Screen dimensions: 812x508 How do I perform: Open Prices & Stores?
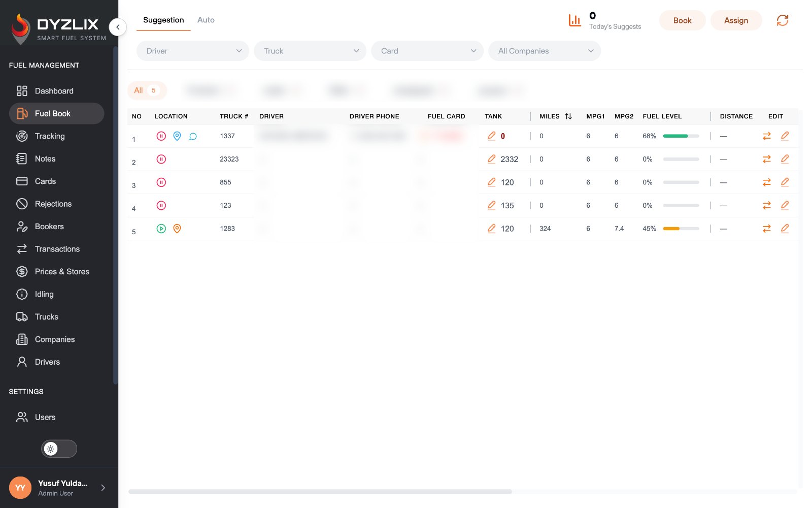coord(56,272)
